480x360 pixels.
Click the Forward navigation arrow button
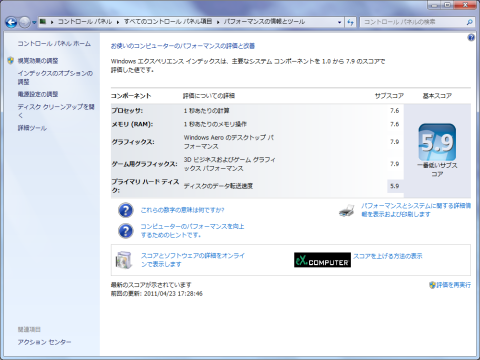pyautogui.click(x=24, y=23)
